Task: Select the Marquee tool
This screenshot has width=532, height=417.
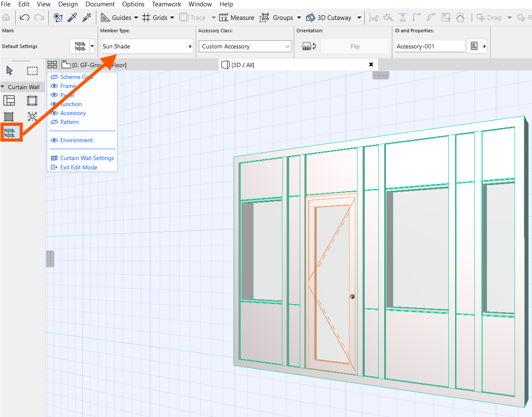Action: 32,70
